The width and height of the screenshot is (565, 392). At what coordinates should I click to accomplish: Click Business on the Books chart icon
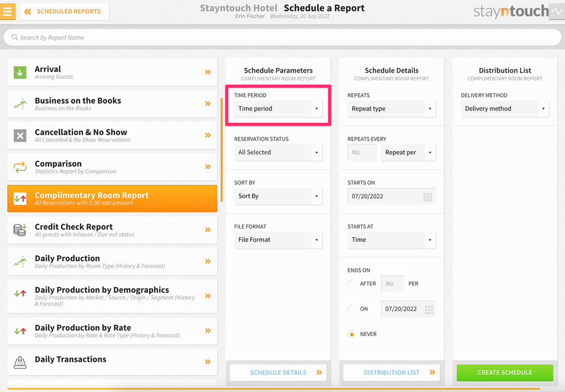pos(20,104)
